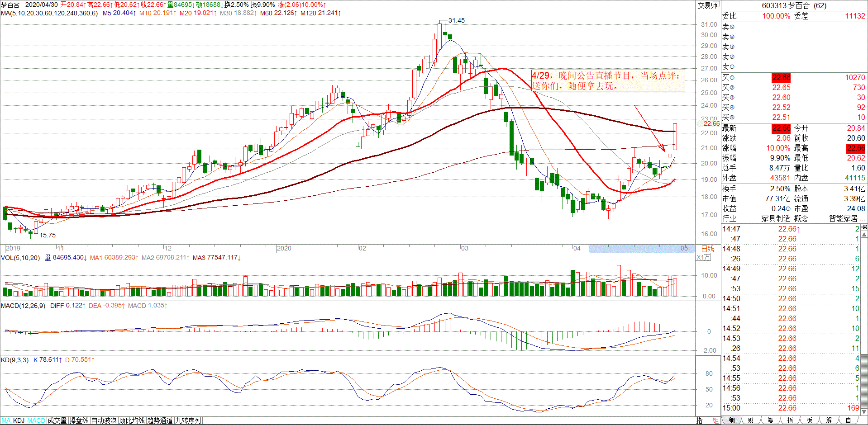The width and height of the screenshot is (868, 425).
Task: Click the underlined 量 link in volume pane
Action: point(48,258)
